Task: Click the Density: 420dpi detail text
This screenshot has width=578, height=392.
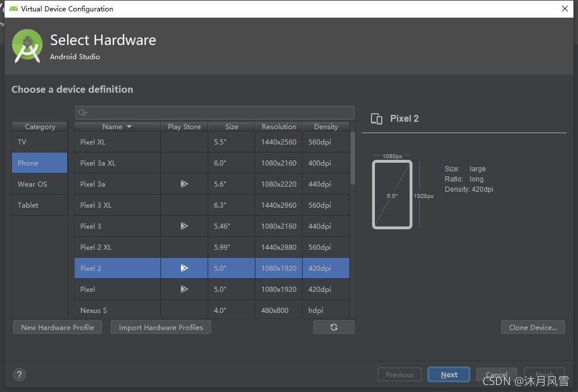Action: pos(469,189)
